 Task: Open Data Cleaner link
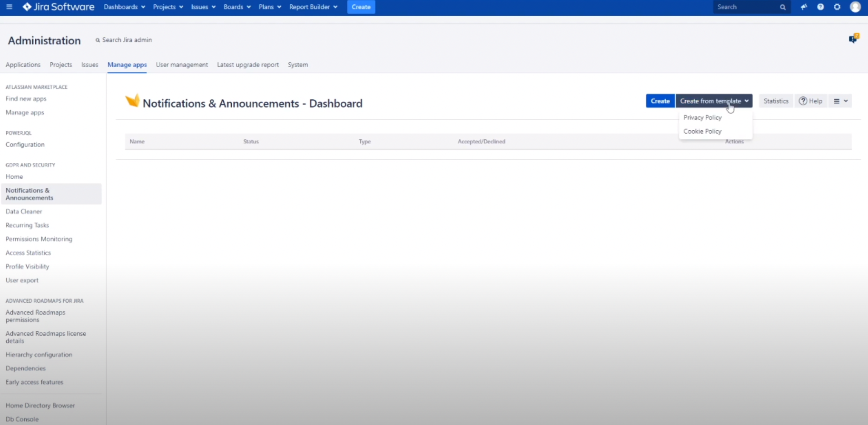pos(24,212)
